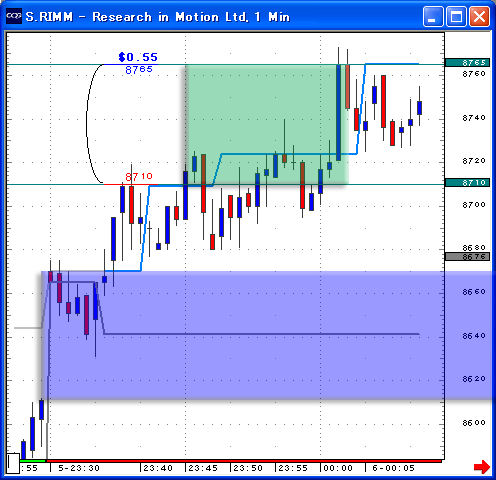The height and width of the screenshot is (480, 496).
Task: Click the 8760 price scale label
Action: click(474, 74)
